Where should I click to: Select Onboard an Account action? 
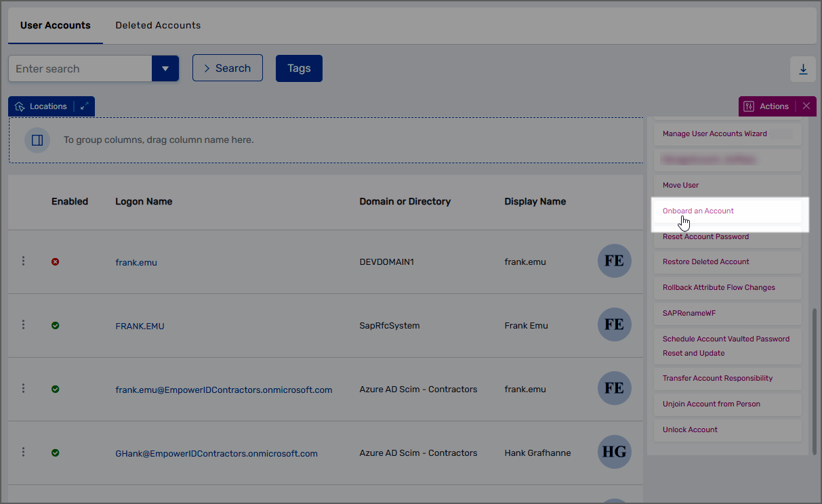tap(698, 211)
